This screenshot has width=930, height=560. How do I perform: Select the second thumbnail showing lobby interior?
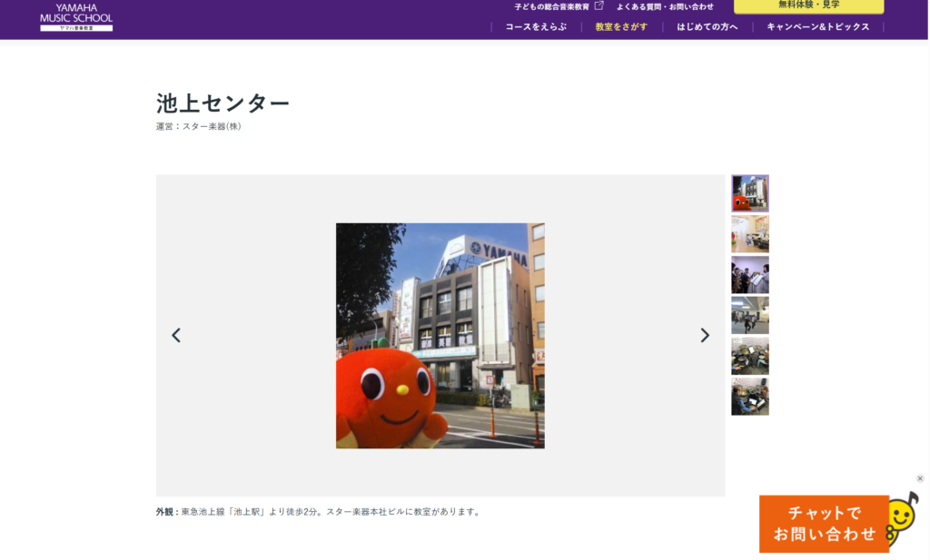tap(749, 234)
